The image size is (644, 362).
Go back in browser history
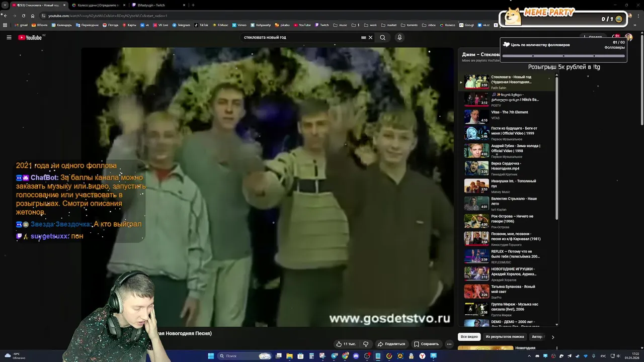pyautogui.click(x=5, y=16)
